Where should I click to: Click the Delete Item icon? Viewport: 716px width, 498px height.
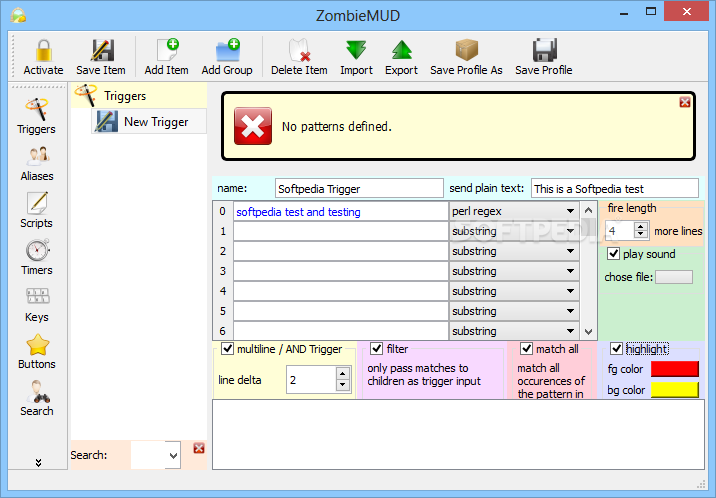coord(299,50)
